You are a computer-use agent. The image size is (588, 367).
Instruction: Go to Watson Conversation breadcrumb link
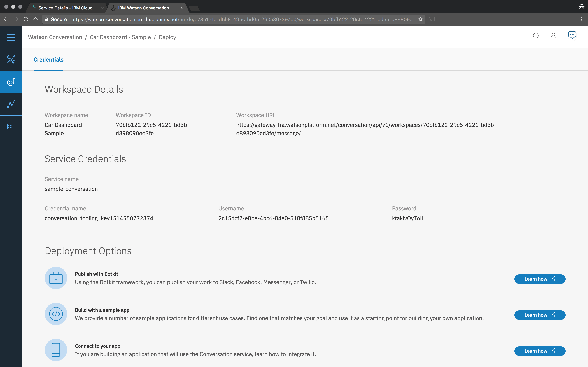(x=55, y=37)
